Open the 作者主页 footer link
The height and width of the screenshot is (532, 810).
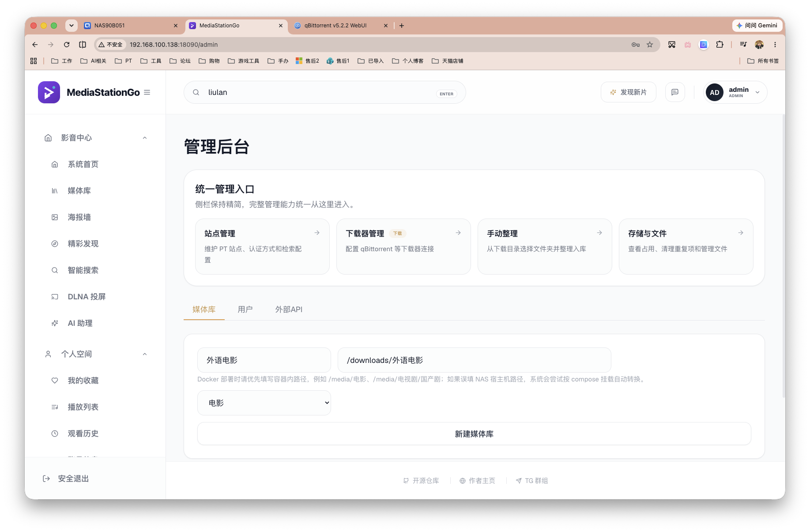477,481
